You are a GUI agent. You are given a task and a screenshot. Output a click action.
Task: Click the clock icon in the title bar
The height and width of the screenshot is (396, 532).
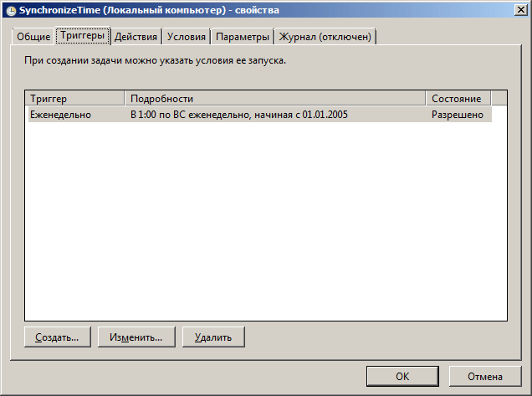pyautogui.click(x=11, y=11)
